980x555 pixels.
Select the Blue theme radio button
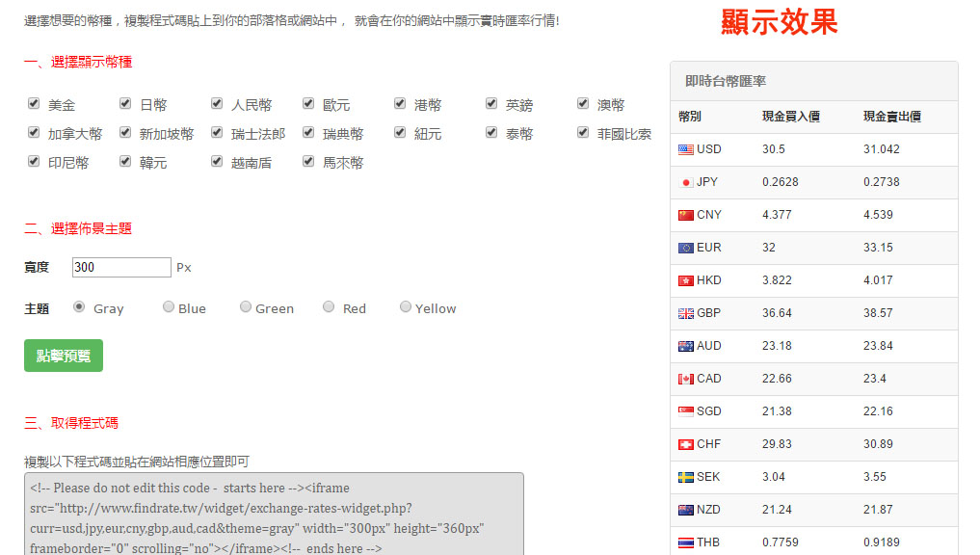click(x=169, y=307)
